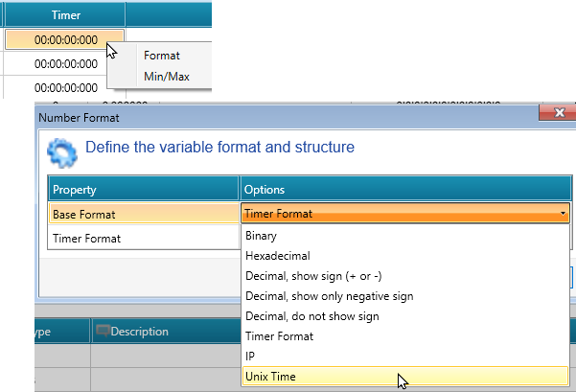Choose "Decimal, do not show sign" option
The width and height of the screenshot is (576, 392).
[312, 316]
